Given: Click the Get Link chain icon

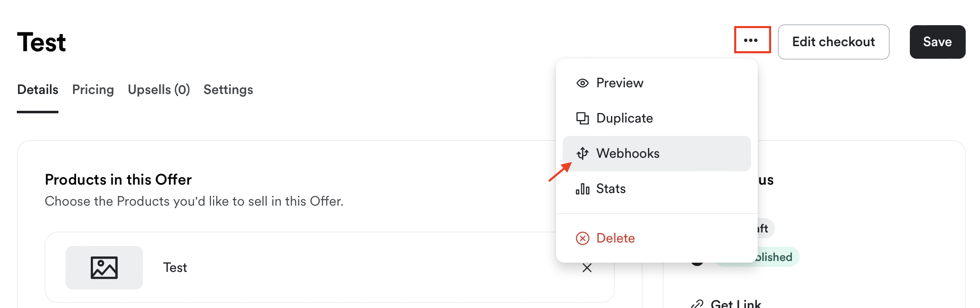Looking at the screenshot, I should click(x=697, y=304).
